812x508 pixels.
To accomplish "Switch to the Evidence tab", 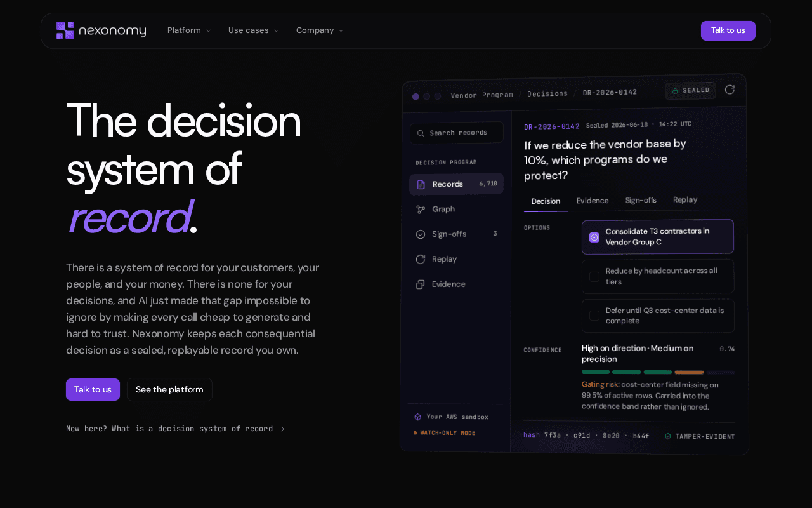I will click(x=593, y=201).
